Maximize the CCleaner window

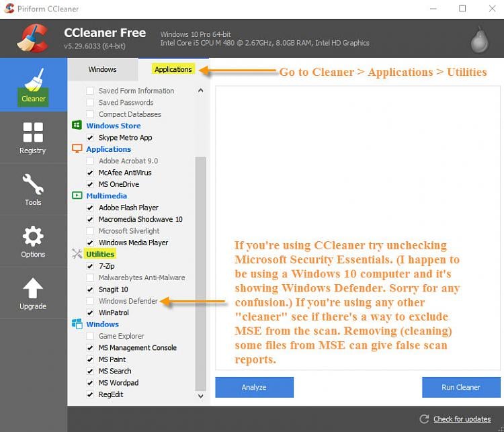point(462,9)
